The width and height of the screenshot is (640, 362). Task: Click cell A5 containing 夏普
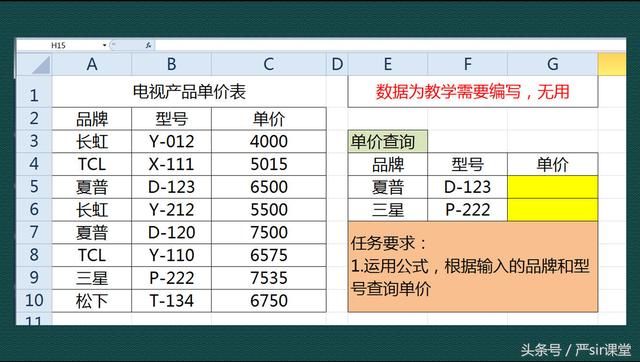(92, 187)
